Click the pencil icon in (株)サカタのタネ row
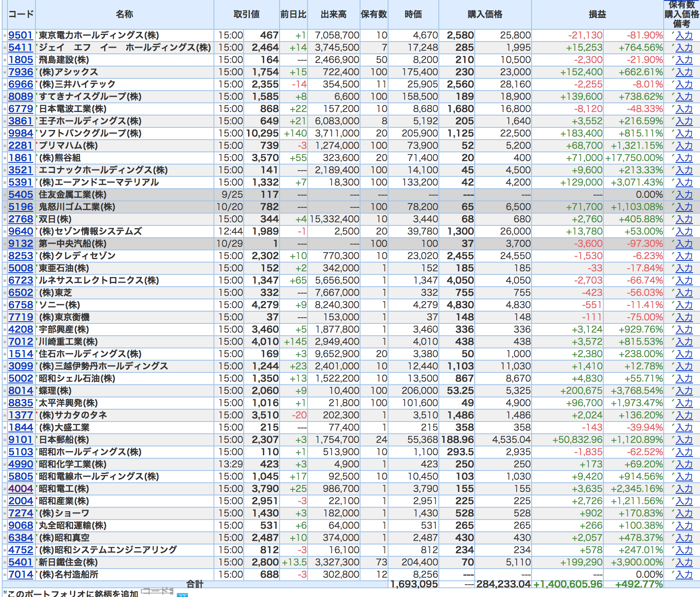This screenshot has height=597, width=700. 673,412
